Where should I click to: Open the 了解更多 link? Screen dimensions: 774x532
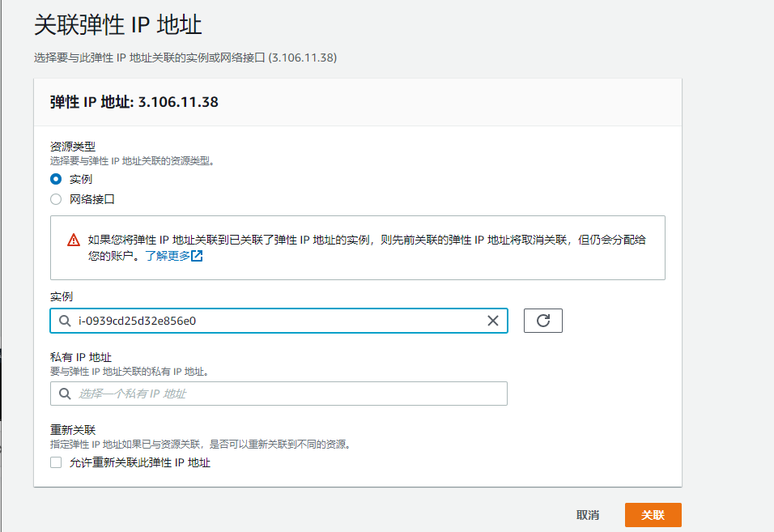(168, 256)
